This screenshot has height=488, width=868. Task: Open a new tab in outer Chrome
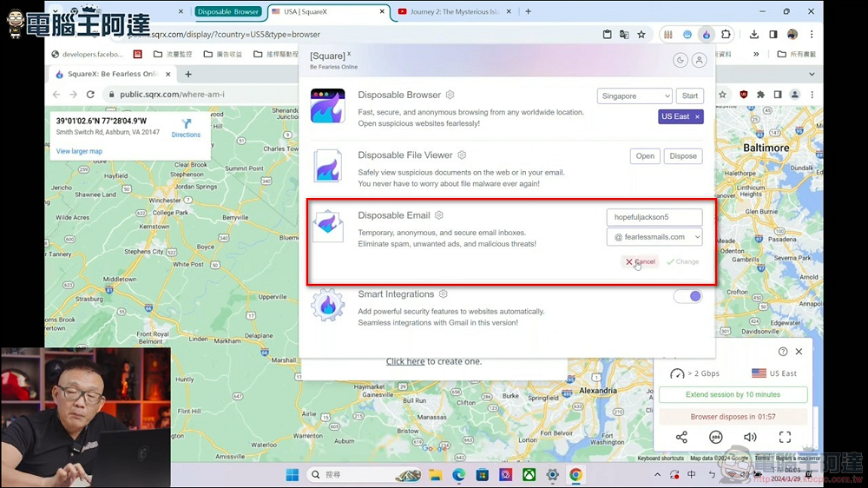click(x=528, y=11)
